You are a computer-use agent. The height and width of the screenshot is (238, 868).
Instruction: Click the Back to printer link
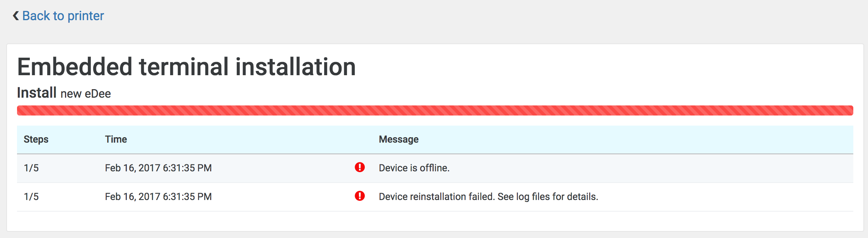63,16
